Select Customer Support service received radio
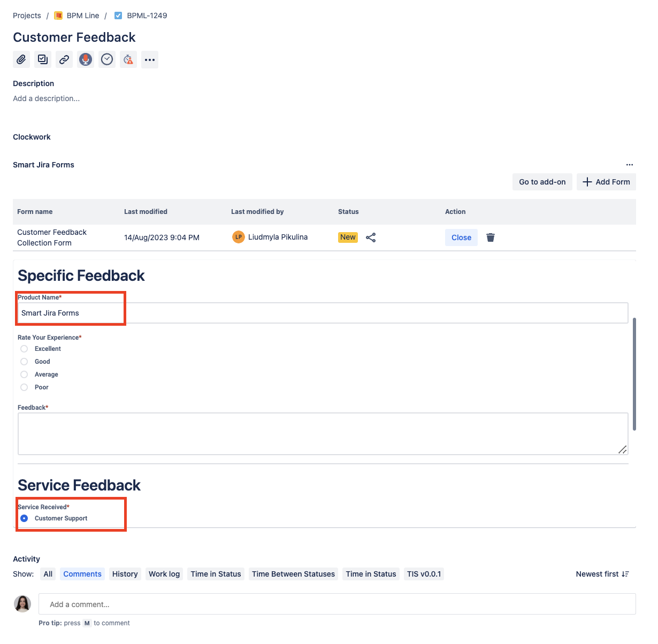 (x=24, y=518)
